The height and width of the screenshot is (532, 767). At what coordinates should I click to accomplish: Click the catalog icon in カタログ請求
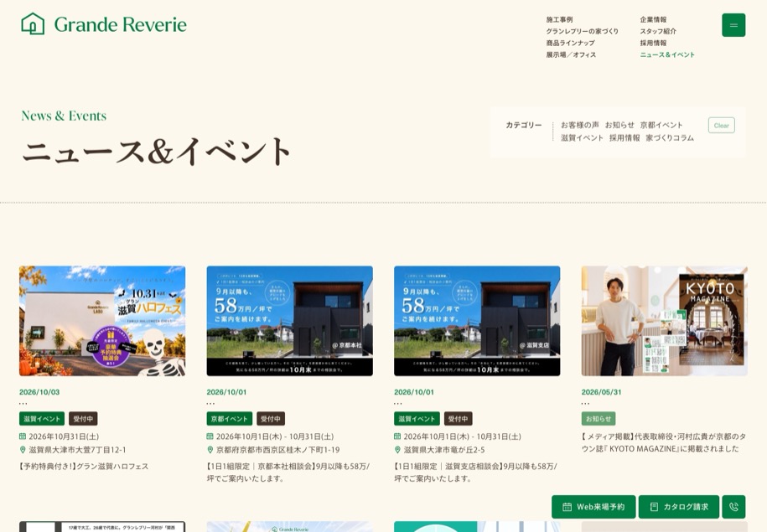point(654,507)
